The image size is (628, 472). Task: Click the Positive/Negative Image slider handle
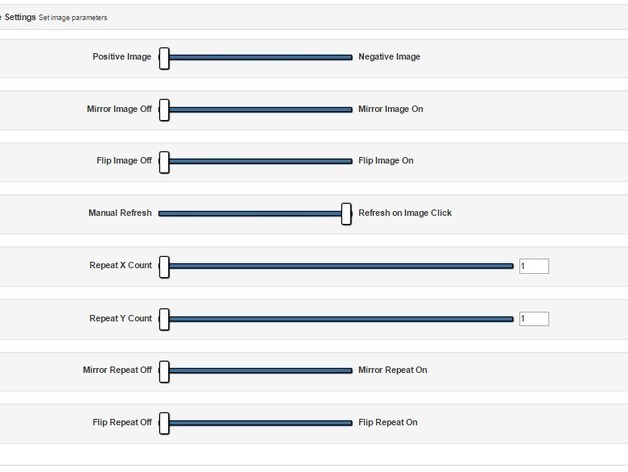[164, 58]
